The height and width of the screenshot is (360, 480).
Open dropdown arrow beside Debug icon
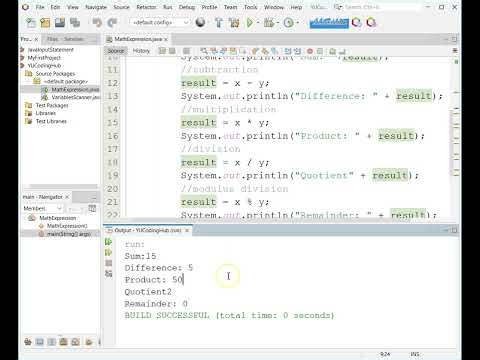[x=277, y=23]
